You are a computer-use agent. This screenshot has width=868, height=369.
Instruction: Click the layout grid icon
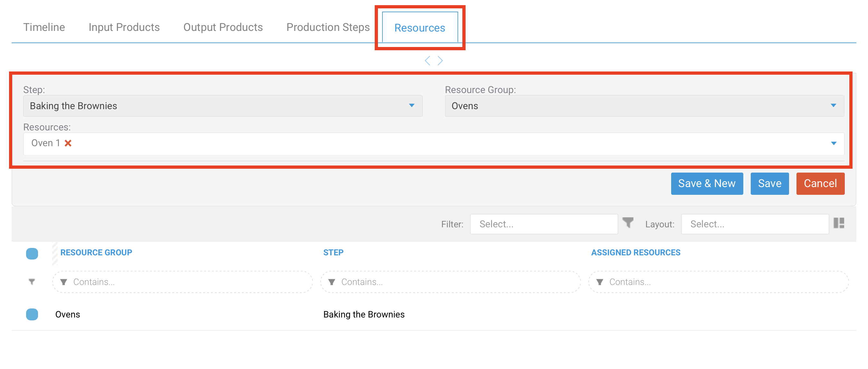(839, 223)
